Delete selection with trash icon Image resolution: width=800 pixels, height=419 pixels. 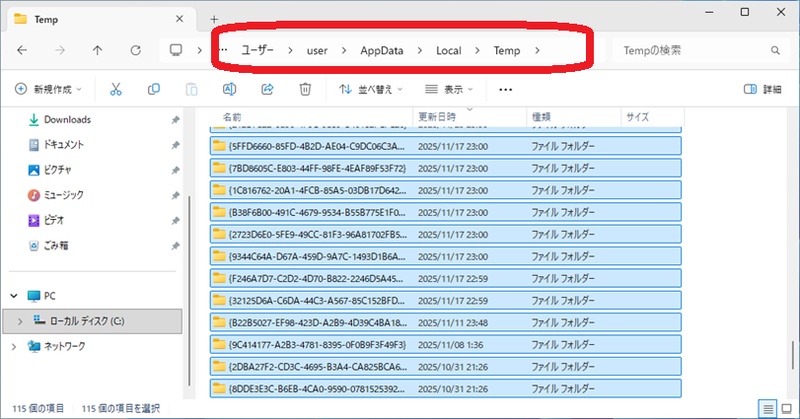click(x=305, y=89)
